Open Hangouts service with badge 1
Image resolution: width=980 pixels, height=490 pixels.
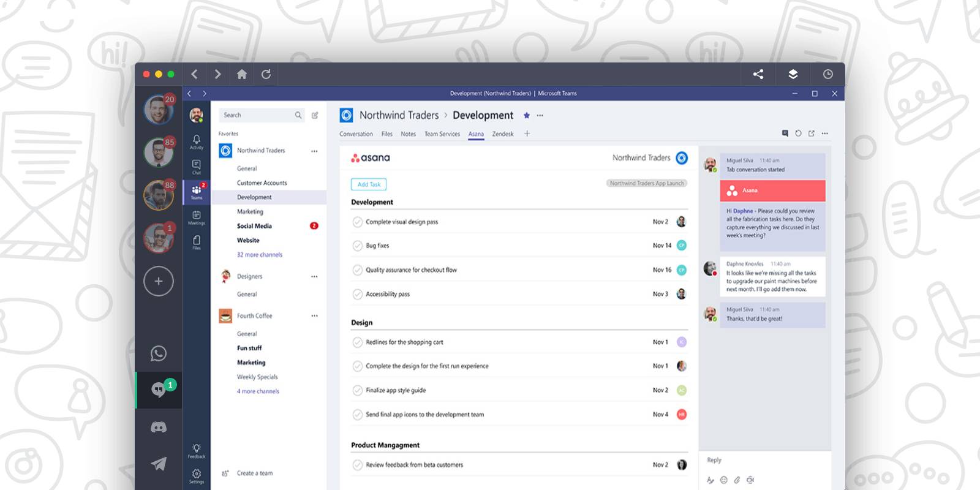(159, 390)
